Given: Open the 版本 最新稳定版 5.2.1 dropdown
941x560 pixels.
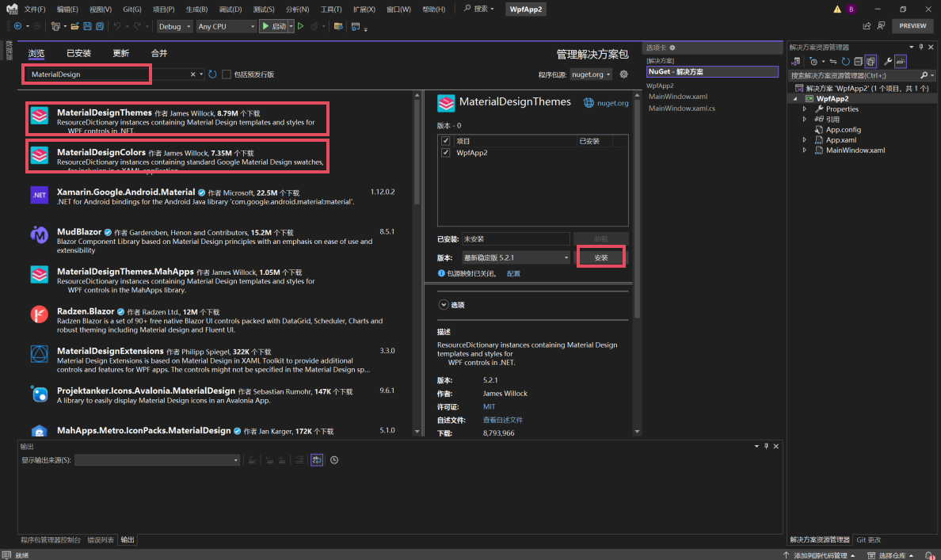Looking at the screenshot, I should pos(516,257).
